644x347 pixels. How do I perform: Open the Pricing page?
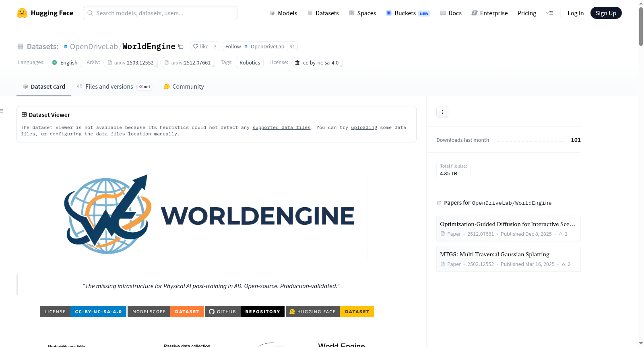(x=527, y=13)
